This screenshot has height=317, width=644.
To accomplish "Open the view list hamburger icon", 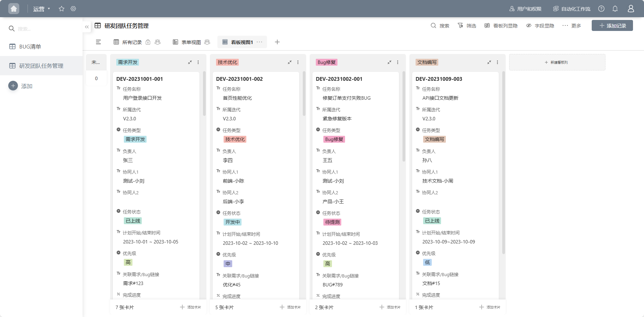I will point(98,42).
